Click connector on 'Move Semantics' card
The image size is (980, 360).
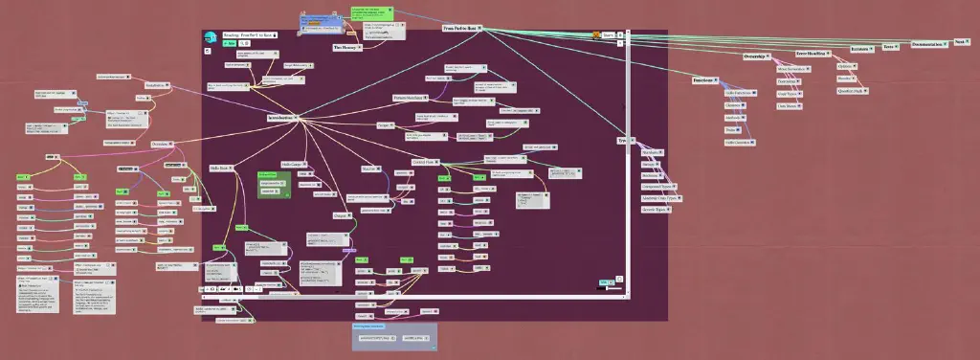(809, 69)
